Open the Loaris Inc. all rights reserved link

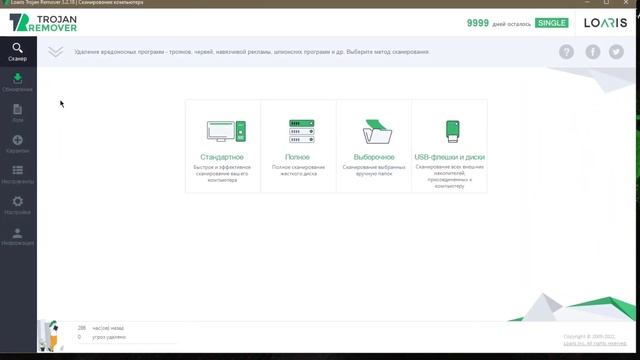point(595,343)
